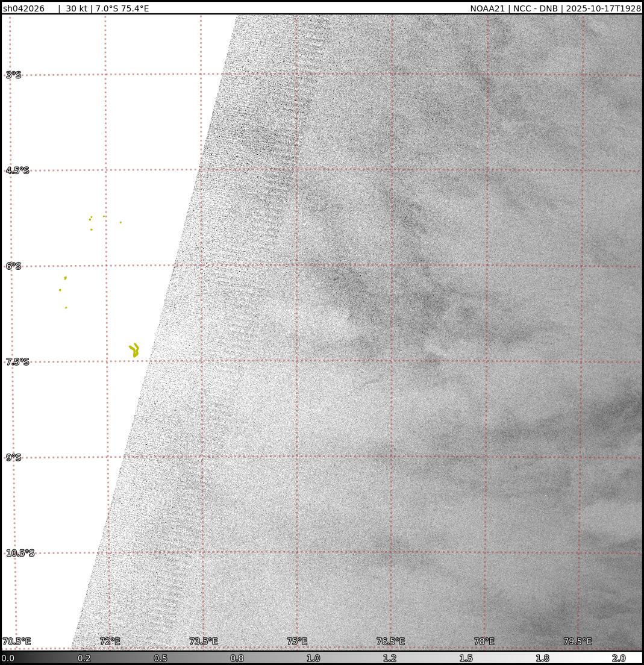
Task: Click the 7.5°S latitude label
Action: pos(17,362)
